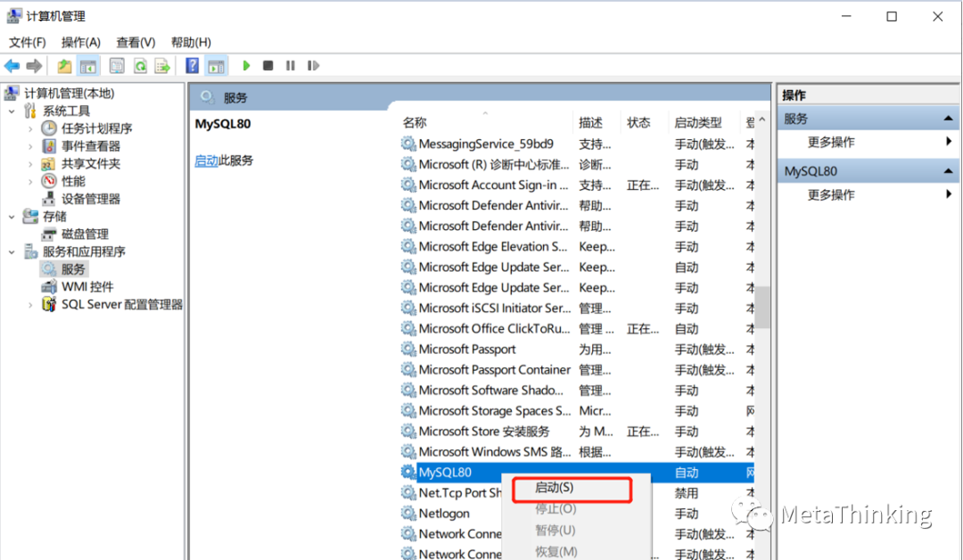Viewport: 963px width, 560px height.
Task: Select 任务计划程序 in the tree
Action: (96, 128)
